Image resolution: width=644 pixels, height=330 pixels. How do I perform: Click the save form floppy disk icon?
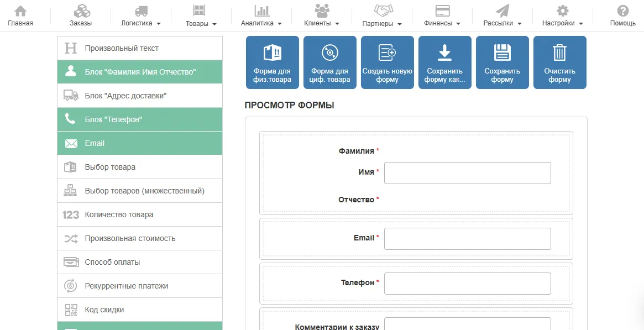pyautogui.click(x=502, y=53)
